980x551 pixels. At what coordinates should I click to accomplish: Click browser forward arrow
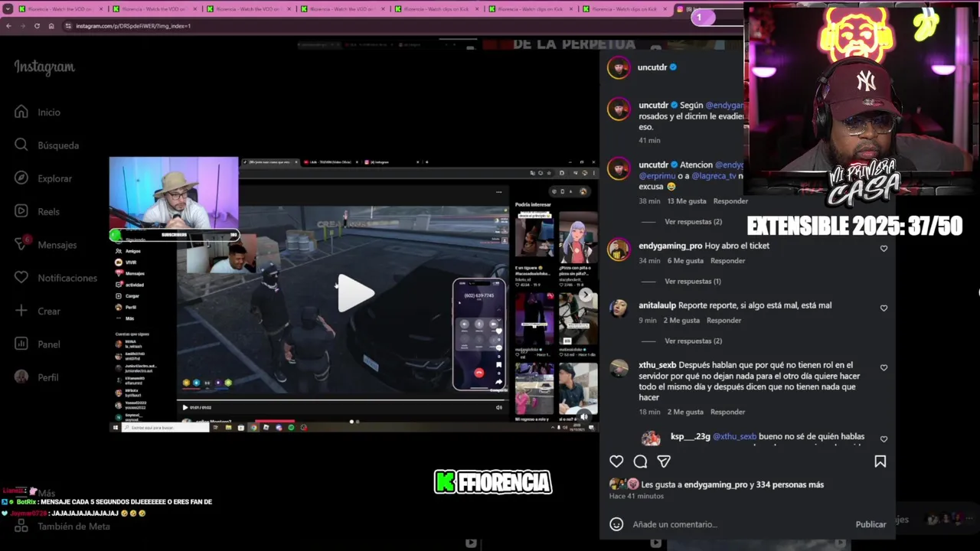click(x=22, y=26)
